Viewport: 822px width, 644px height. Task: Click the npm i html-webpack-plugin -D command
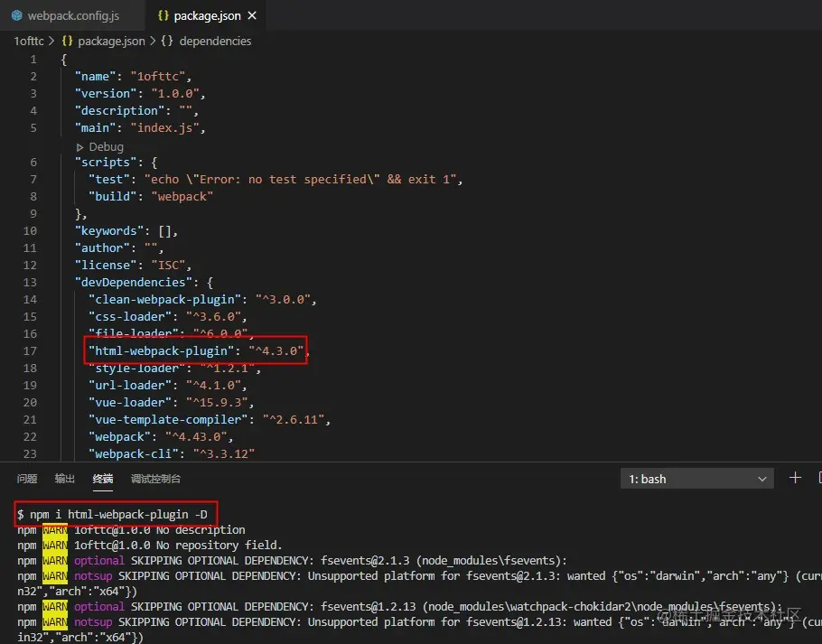(118, 515)
